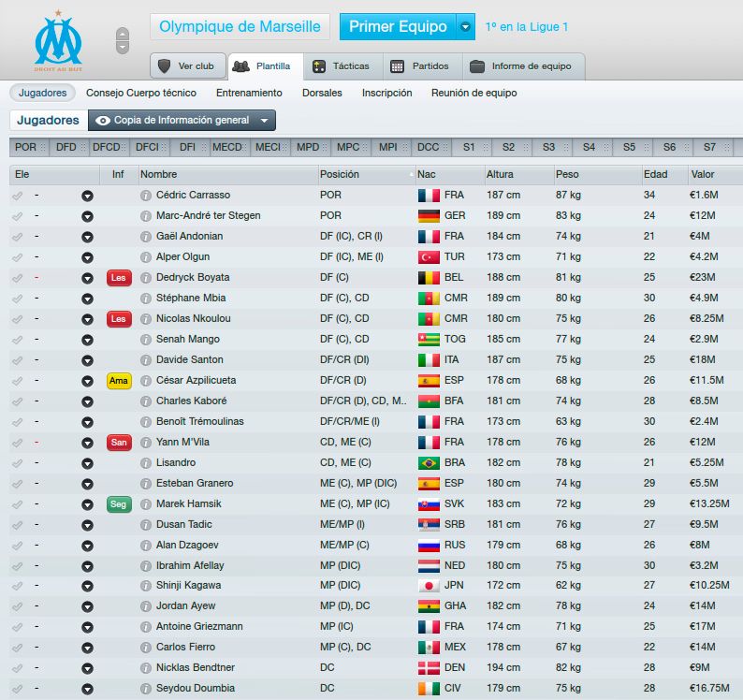Click the green Seg badge for Marek Hamsik

pyautogui.click(x=119, y=504)
